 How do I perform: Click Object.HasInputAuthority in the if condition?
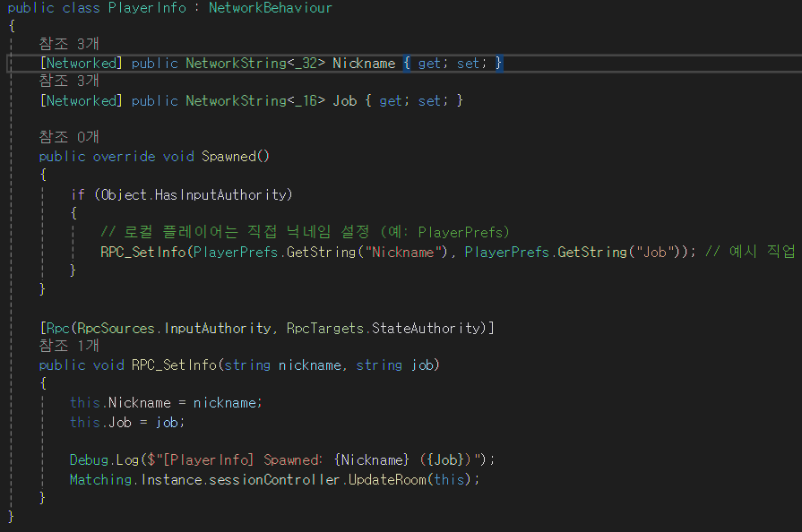[194, 194]
